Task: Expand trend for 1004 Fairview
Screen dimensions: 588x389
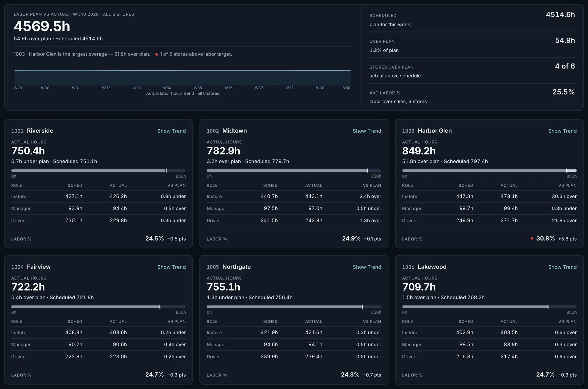Action: 171,267
